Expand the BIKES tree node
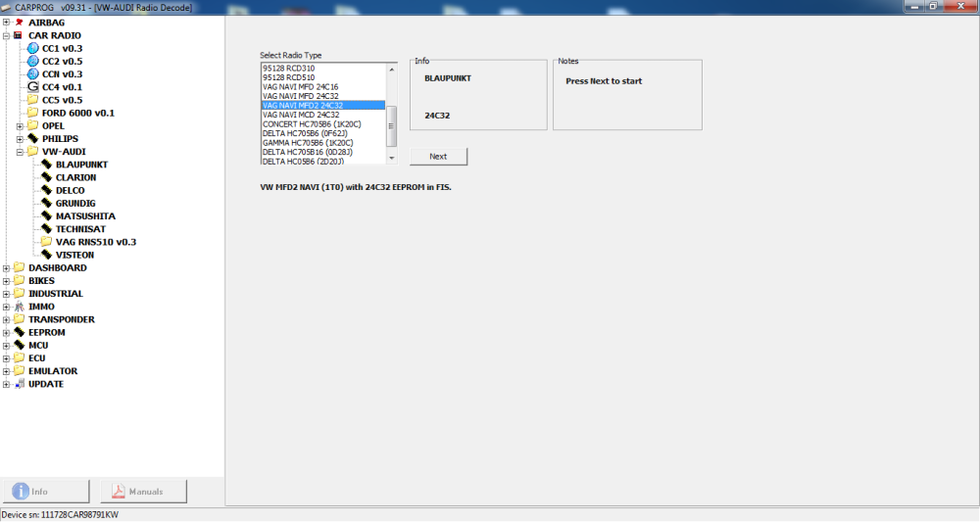The height and width of the screenshot is (522, 980). pos(6,281)
